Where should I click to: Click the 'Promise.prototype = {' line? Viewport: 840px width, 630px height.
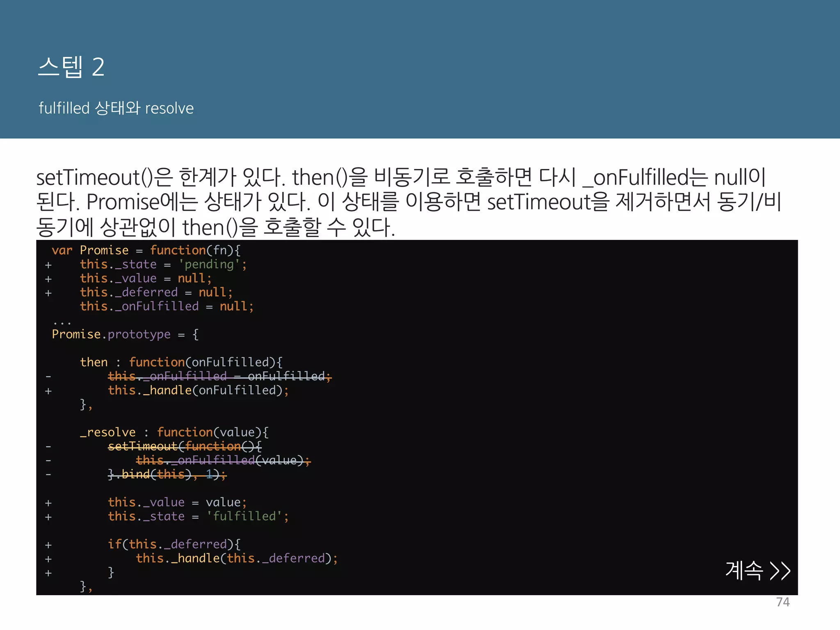[x=126, y=335]
